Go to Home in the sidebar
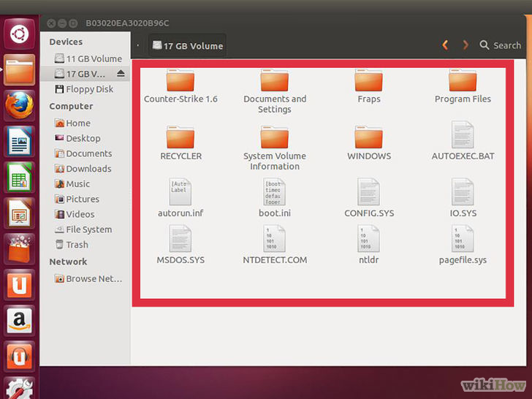The width and height of the screenshot is (532, 399). tap(85, 123)
